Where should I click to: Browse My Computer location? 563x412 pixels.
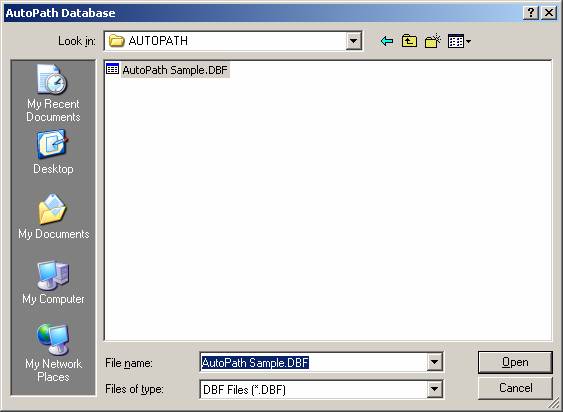(53, 283)
